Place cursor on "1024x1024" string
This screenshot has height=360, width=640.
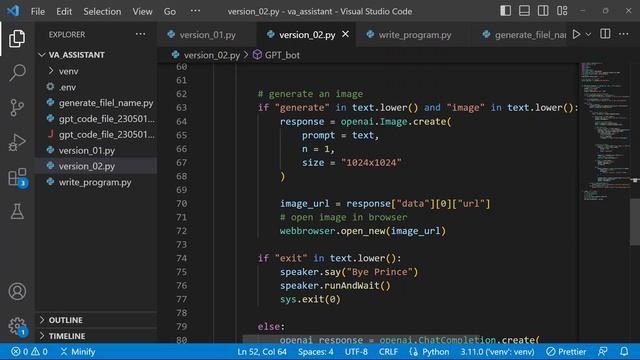tap(371, 162)
